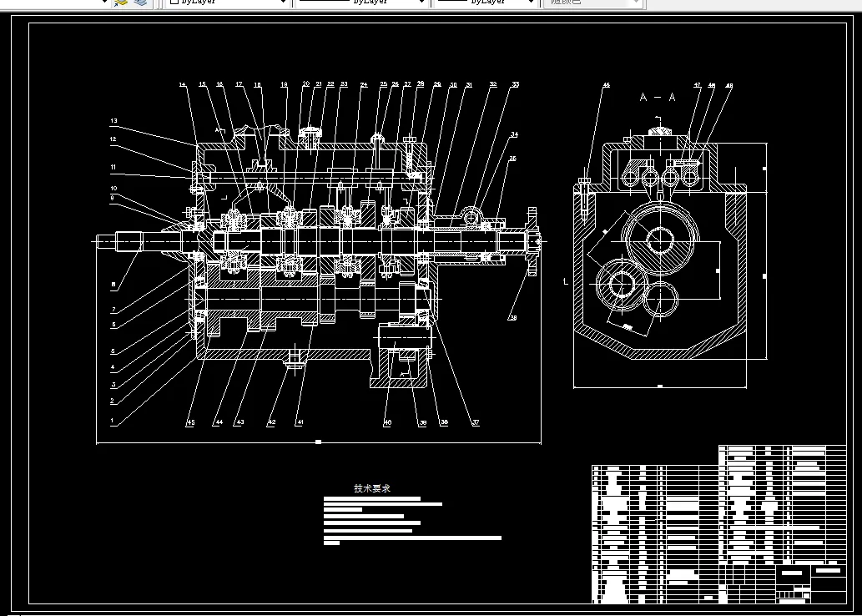Click part balloon number 21

319,84
